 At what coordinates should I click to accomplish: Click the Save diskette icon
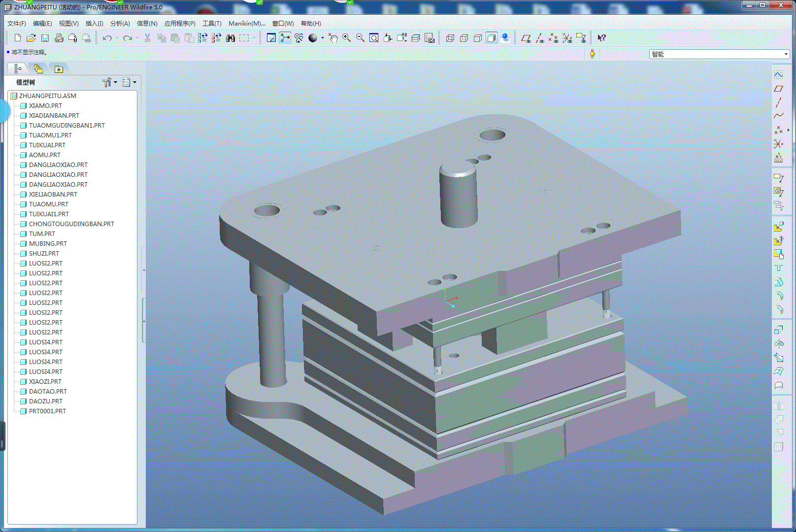(x=45, y=38)
